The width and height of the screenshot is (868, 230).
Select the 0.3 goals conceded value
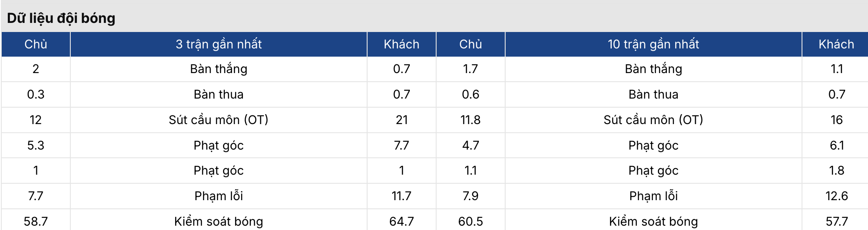click(36, 94)
